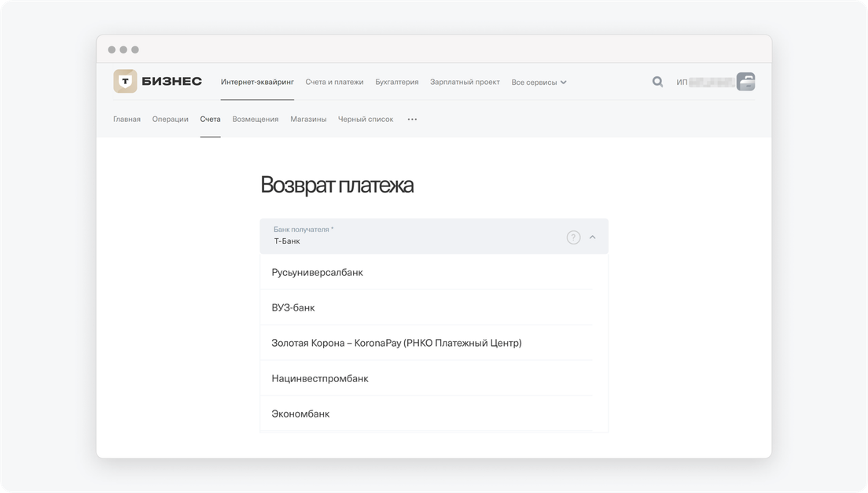Open search with the magnifier icon

click(657, 82)
